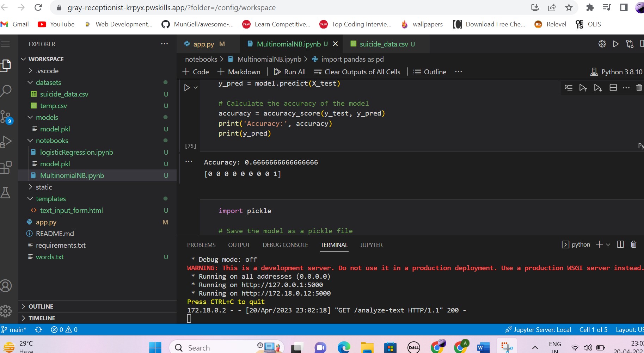Expand the TIMELINE section
Screen dimensions: 644x353
42,318
